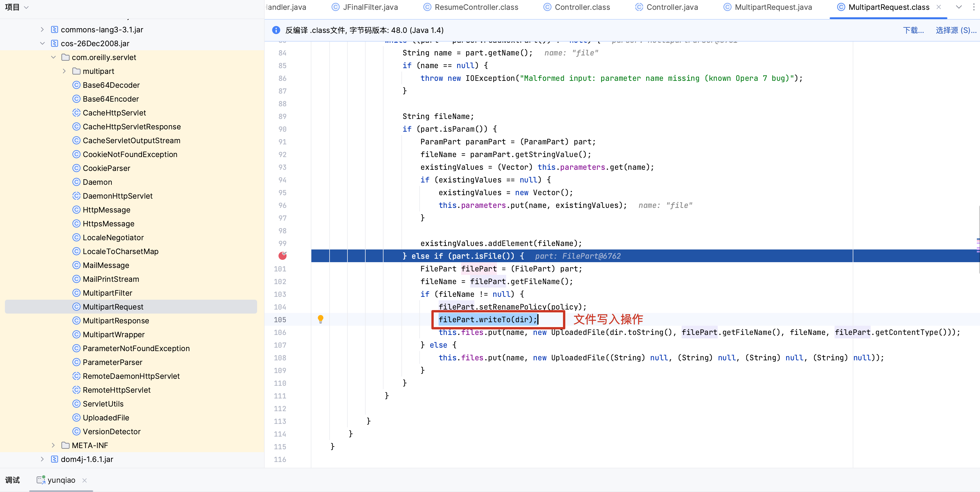Collapse the cos-26Dec2008.jar node
The height and width of the screenshot is (492, 980).
coord(42,43)
